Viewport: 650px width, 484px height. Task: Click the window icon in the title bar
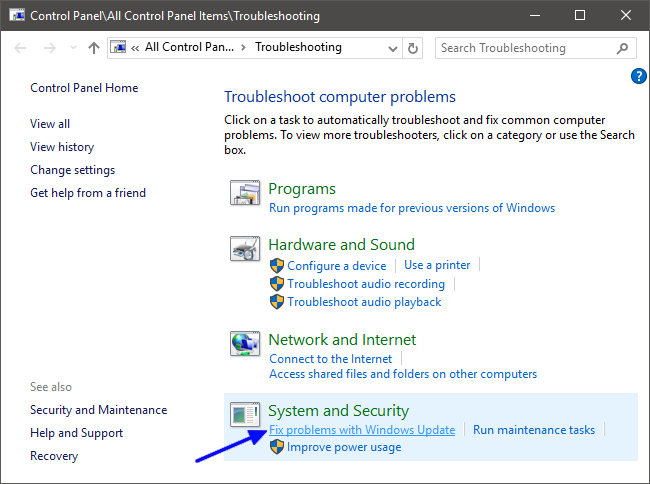point(17,15)
